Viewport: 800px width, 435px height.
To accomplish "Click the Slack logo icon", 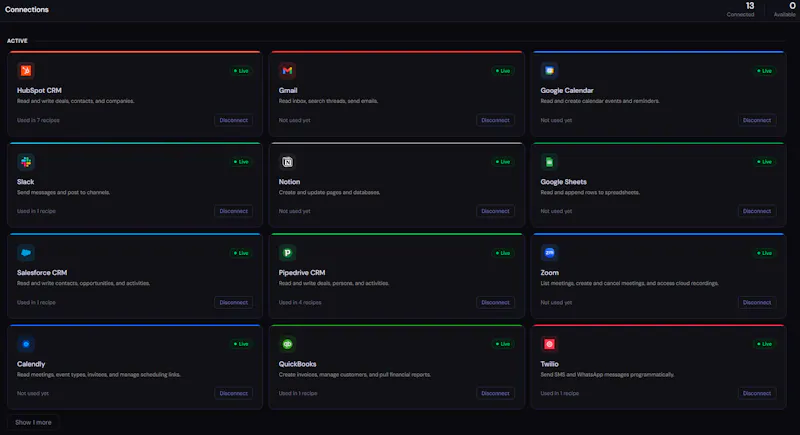I will [x=26, y=162].
